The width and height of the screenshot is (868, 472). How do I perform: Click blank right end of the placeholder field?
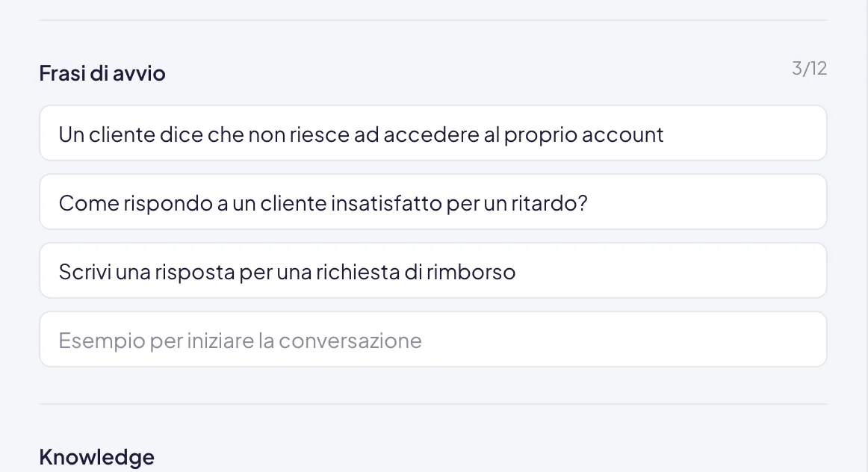pos(625,339)
